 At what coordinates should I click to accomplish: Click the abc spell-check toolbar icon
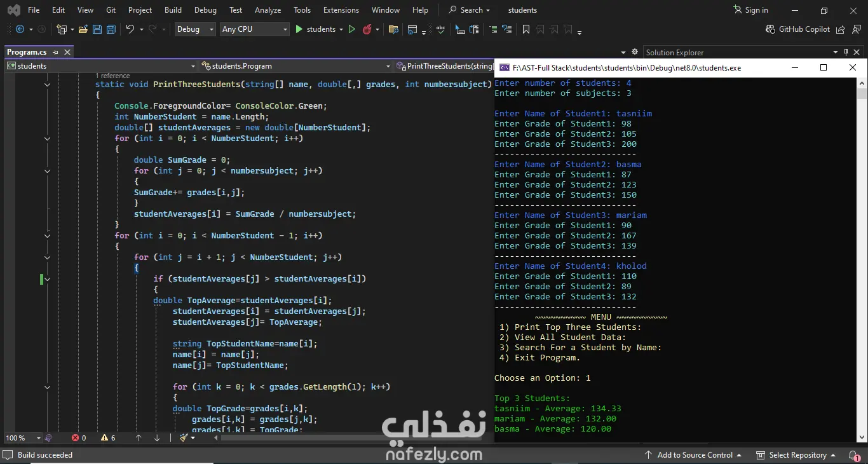pos(441,29)
